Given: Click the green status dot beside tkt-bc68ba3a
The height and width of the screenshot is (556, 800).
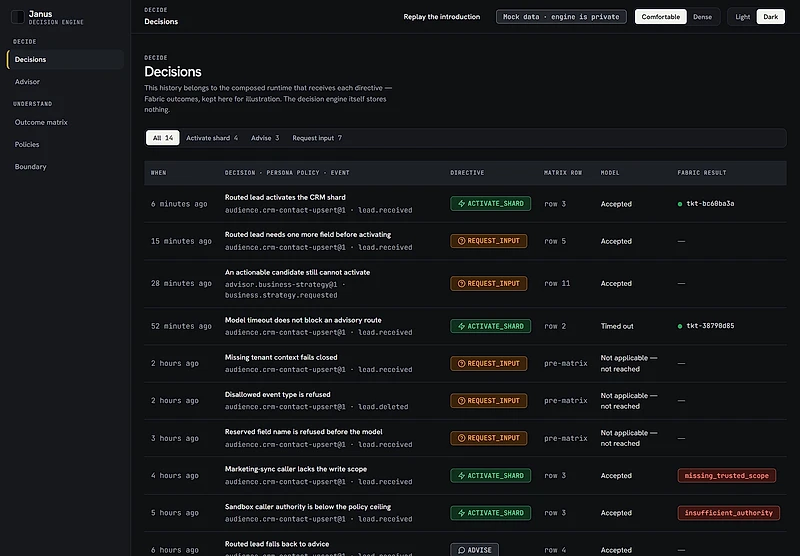Looking at the screenshot, I should [x=680, y=204].
